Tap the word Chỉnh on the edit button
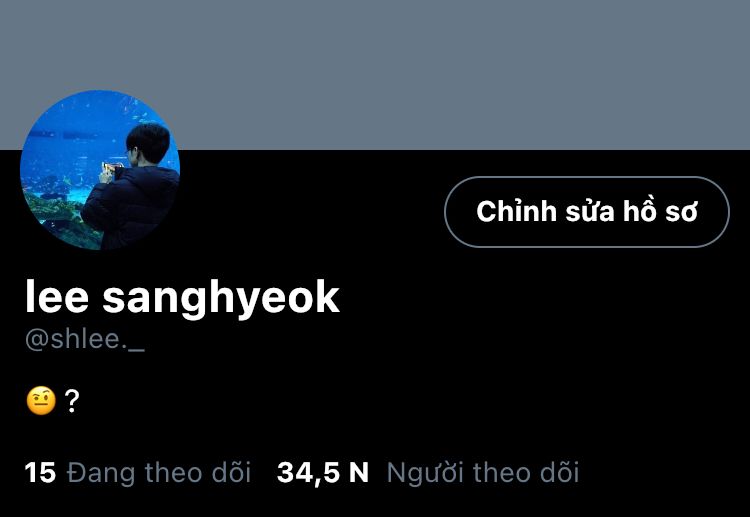Viewport: 750px width, 517px height. [x=517, y=211]
